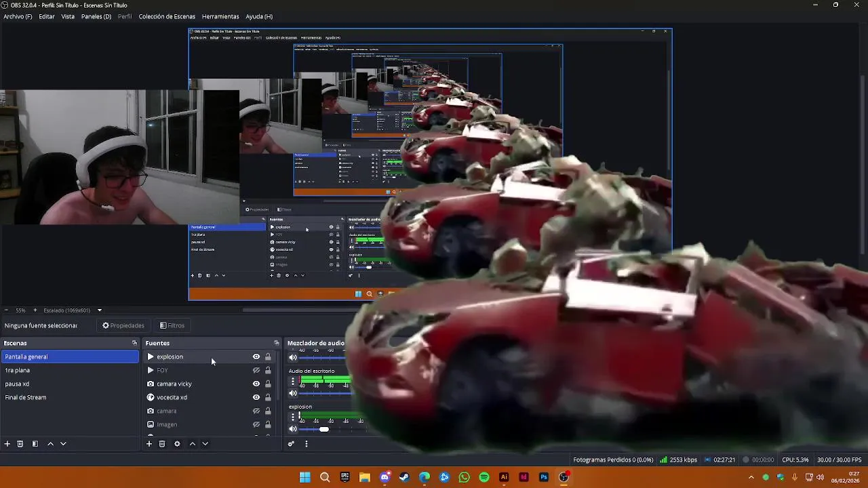Pop out the Fuentes dock panel
This screenshot has width=868, height=488.
(x=277, y=343)
